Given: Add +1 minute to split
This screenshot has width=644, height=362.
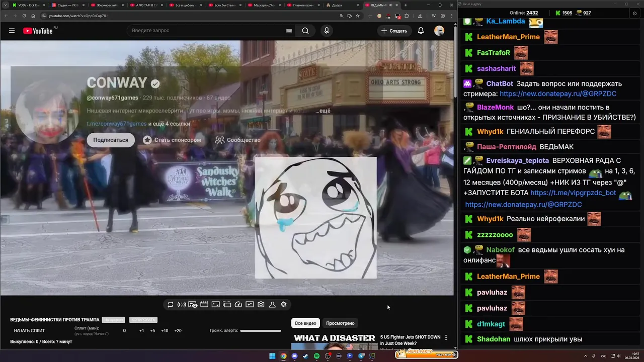Looking at the screenshot, I should coord(141,331).
